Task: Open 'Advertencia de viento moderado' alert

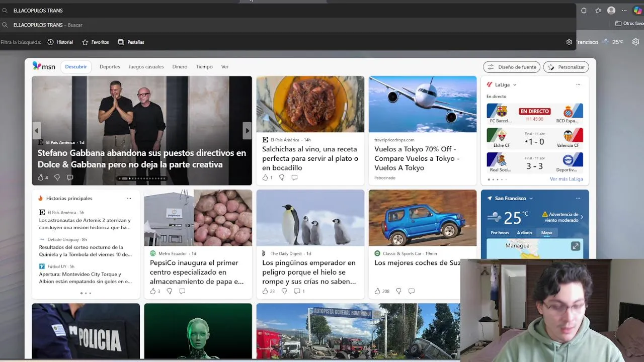Action: pyautogui.click(x=562, y=217)
